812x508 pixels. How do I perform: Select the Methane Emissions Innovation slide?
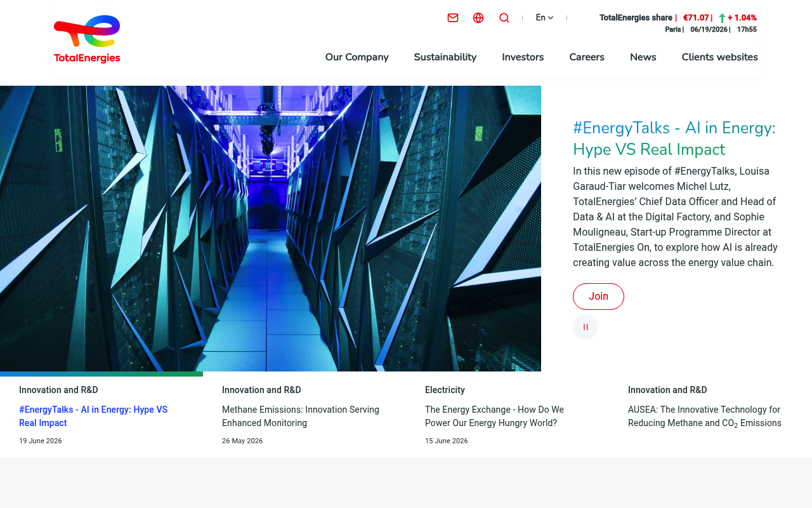click(301, 417)
